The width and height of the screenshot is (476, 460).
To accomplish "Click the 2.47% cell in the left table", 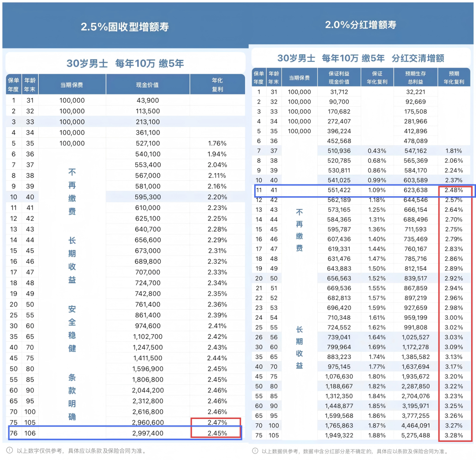I will [217, 423].
